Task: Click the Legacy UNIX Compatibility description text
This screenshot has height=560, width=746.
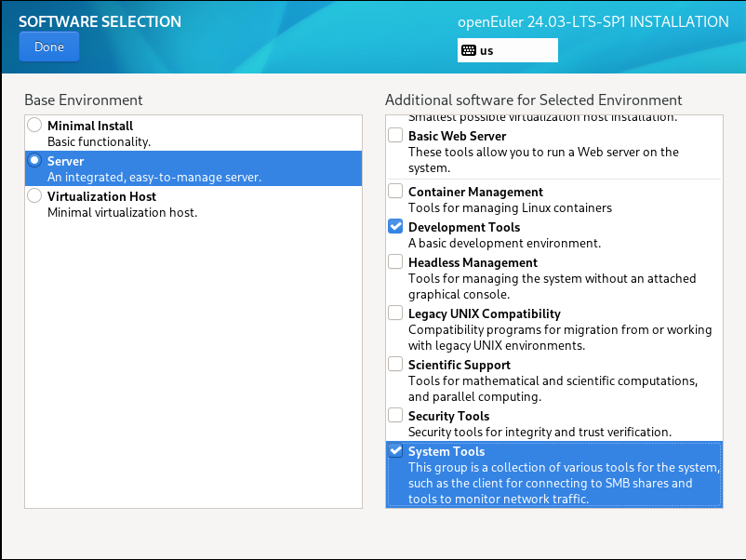Action: click(x=559, y=338)
